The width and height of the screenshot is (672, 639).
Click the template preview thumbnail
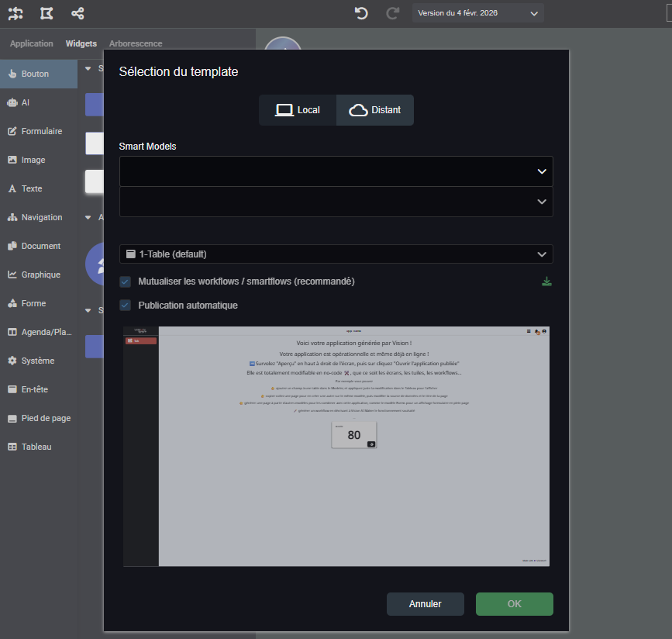click(x=336, y=446)
